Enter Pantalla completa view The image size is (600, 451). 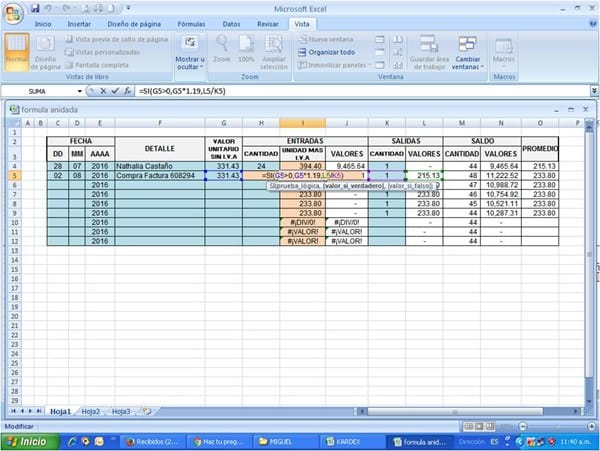pos(97,65)
